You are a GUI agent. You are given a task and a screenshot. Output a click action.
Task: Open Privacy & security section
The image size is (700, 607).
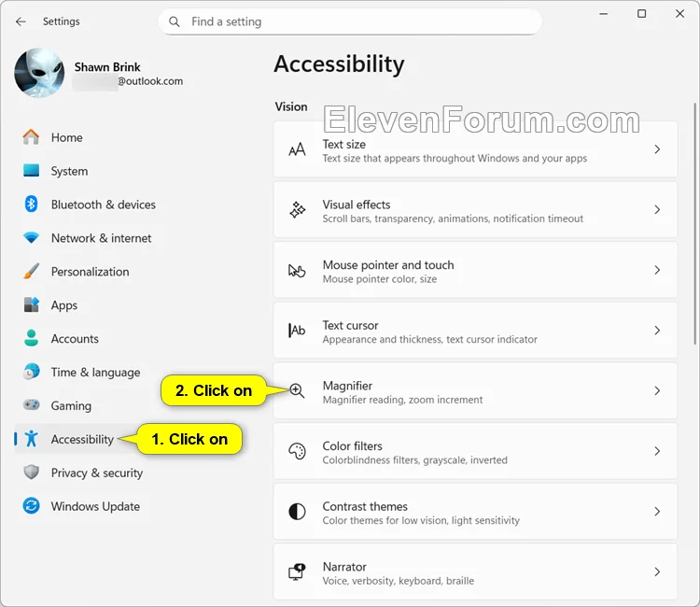(97, 473)
